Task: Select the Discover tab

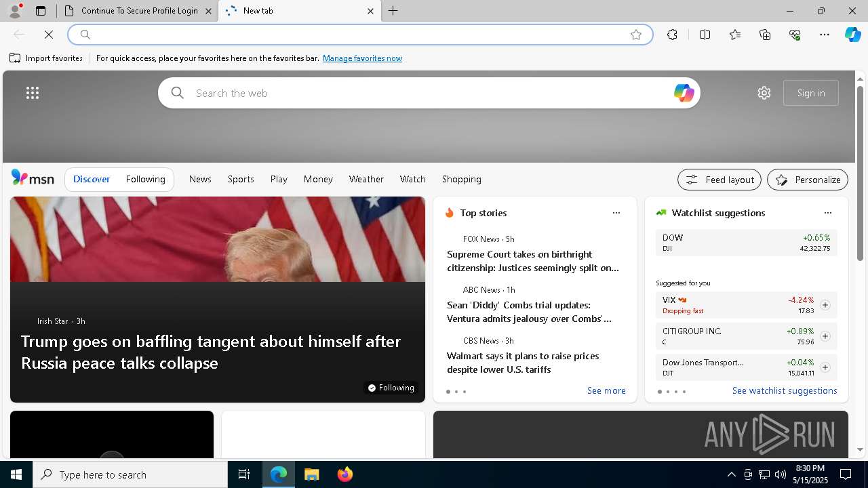Action: pyautogui.click(x=92, y=179)
